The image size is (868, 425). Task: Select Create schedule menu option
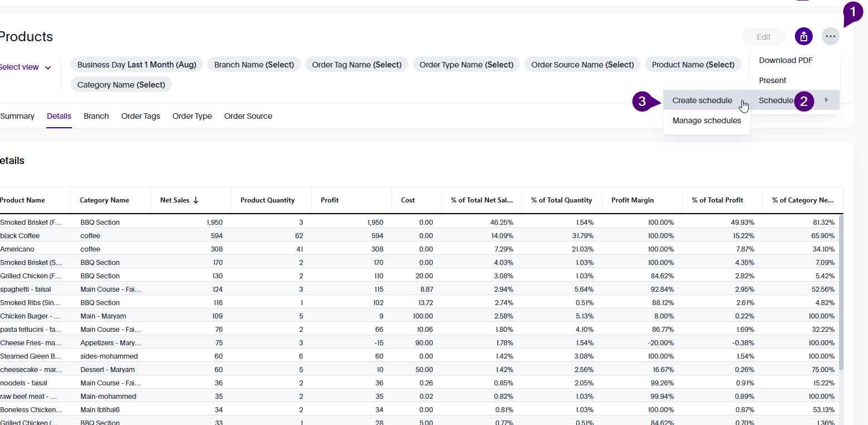click(x=702, y=100)
